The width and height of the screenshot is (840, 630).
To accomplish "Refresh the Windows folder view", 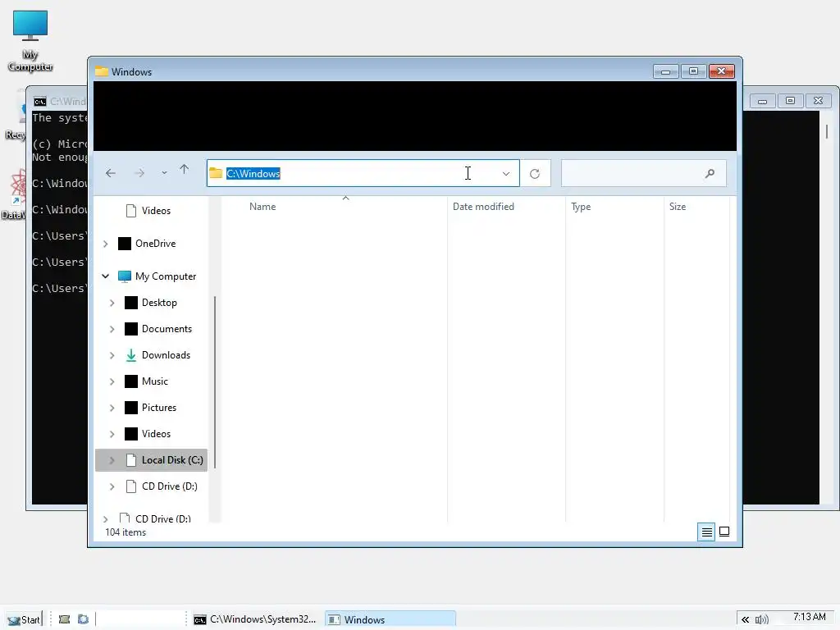I will [x=535, y=174].
